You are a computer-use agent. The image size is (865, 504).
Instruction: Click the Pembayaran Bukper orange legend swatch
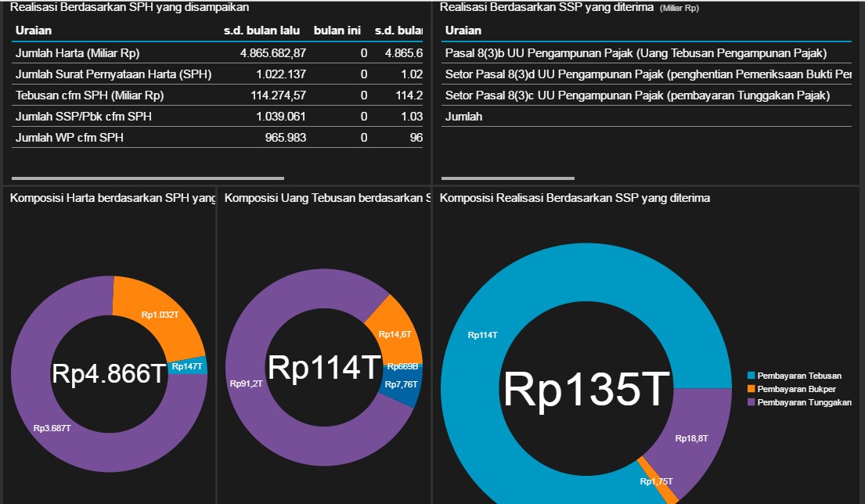click(x=751, y=389)
